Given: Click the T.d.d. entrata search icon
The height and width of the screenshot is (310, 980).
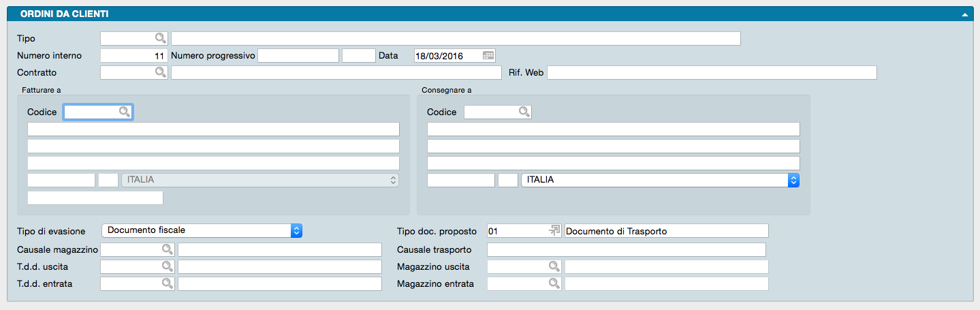Looking at the screenshot, I should 167,283.
